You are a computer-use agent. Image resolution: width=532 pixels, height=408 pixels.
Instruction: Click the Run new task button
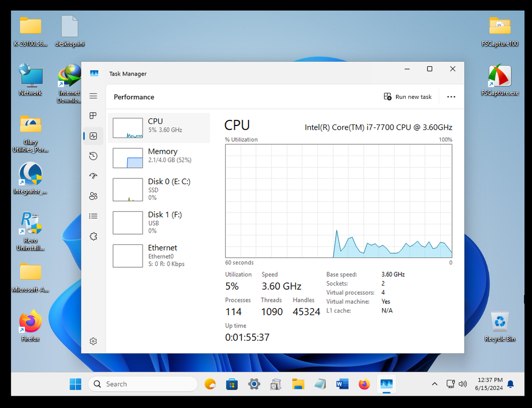pyautogui.click(x=408, y=97)
